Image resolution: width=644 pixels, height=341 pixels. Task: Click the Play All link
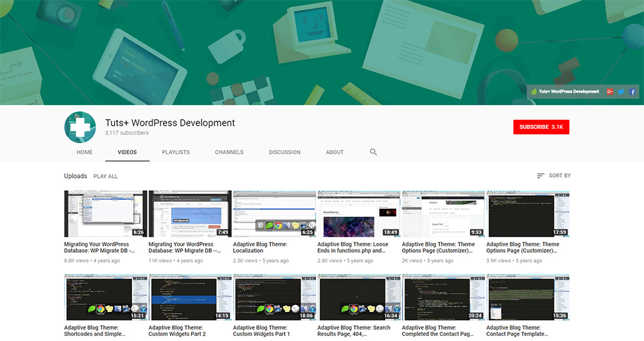106,176
